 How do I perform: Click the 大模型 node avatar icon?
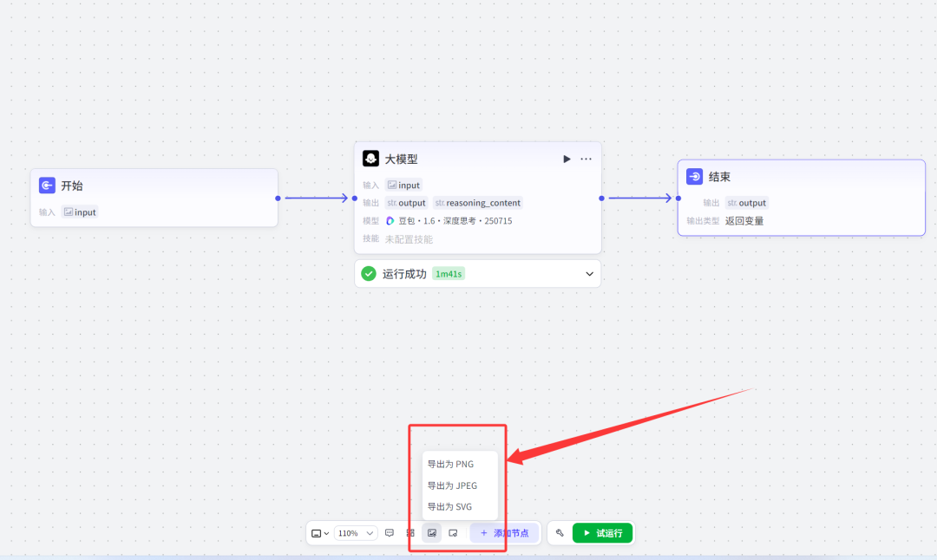pos(370,159)
